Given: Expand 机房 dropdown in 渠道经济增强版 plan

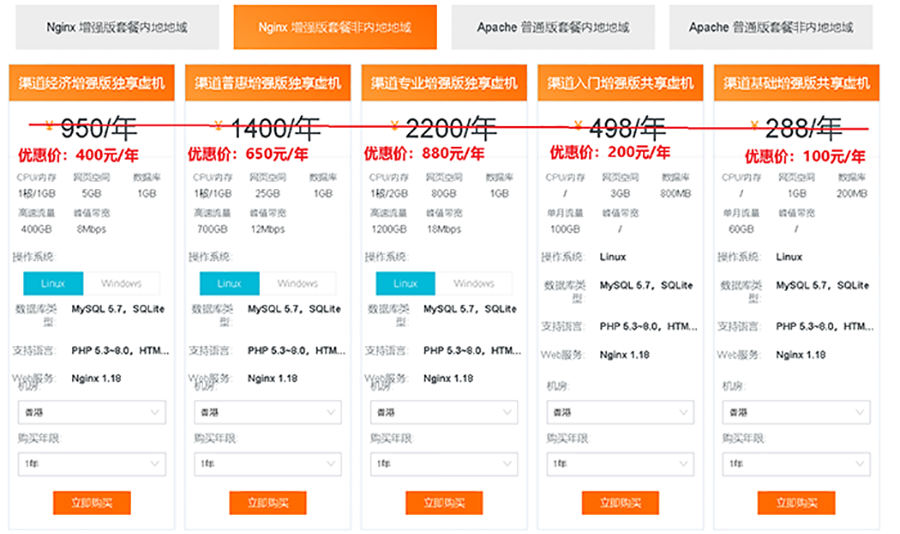Looking at the screenshot, I should tap(91, 412).
